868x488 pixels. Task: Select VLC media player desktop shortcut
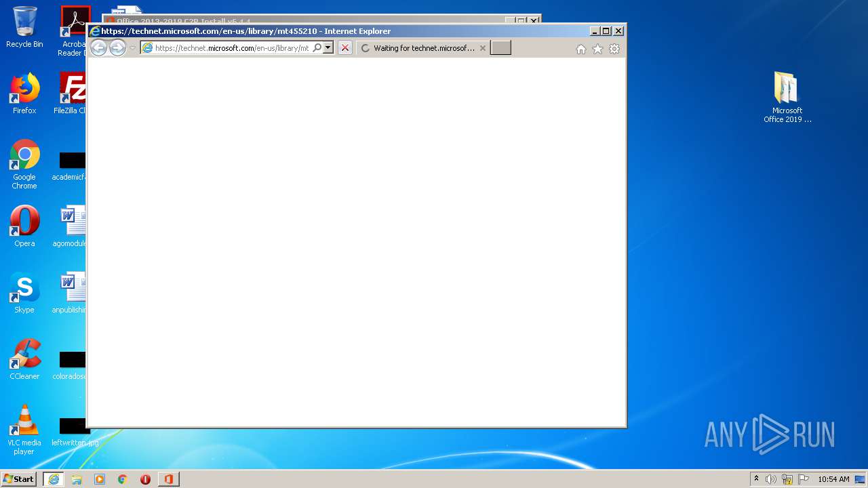coord(24,430)
